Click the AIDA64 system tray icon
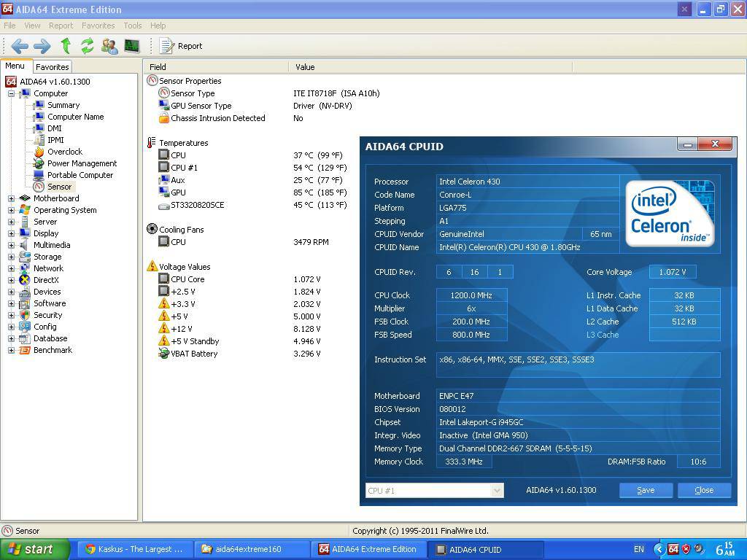Viewport: 747px width, 560px height. pyautogui.click(x=673, y=549)
